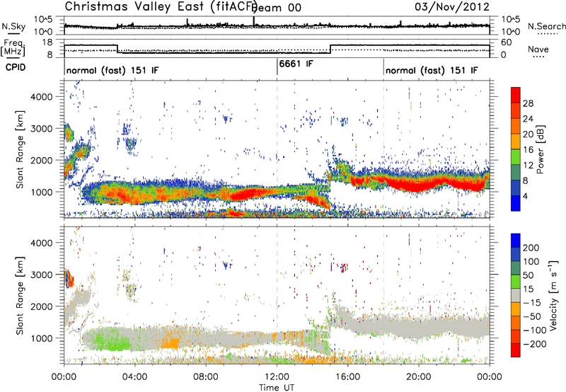This screenshot has width=566, height=392.
Task: Click the '6661 IF' CPID marker text
Action: [x=296, y=64]
